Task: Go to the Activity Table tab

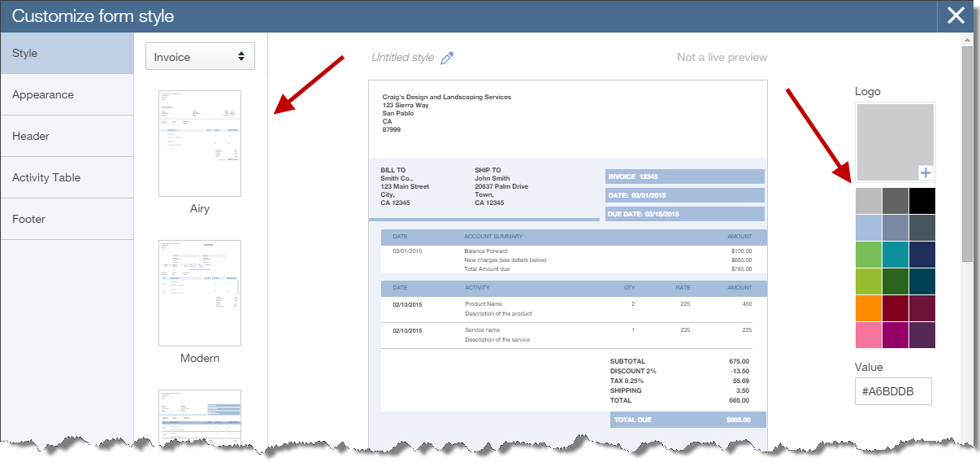Action: (x=67, y=177)
